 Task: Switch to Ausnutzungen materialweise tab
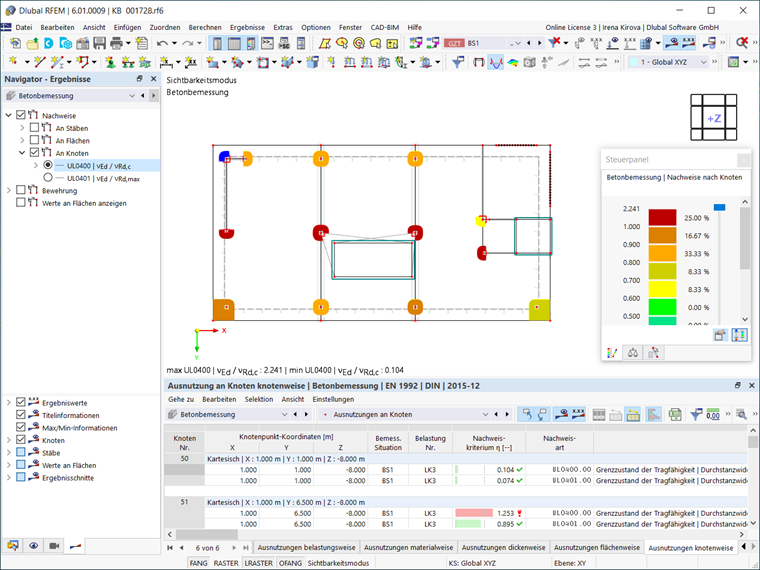[x=409, y=548]
